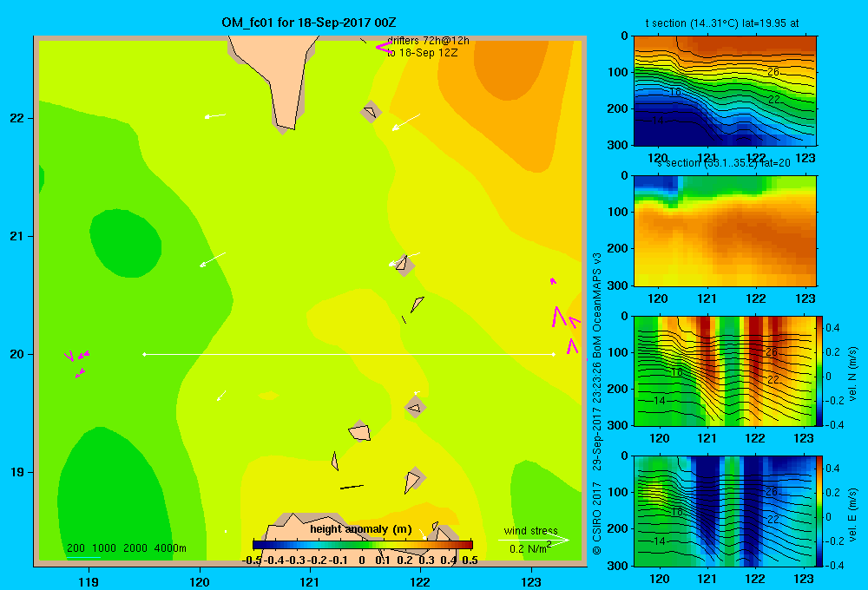This screenshot has width=868, height=590.
Task: Click the vel. N color bar
Action: tap(819, 370)
